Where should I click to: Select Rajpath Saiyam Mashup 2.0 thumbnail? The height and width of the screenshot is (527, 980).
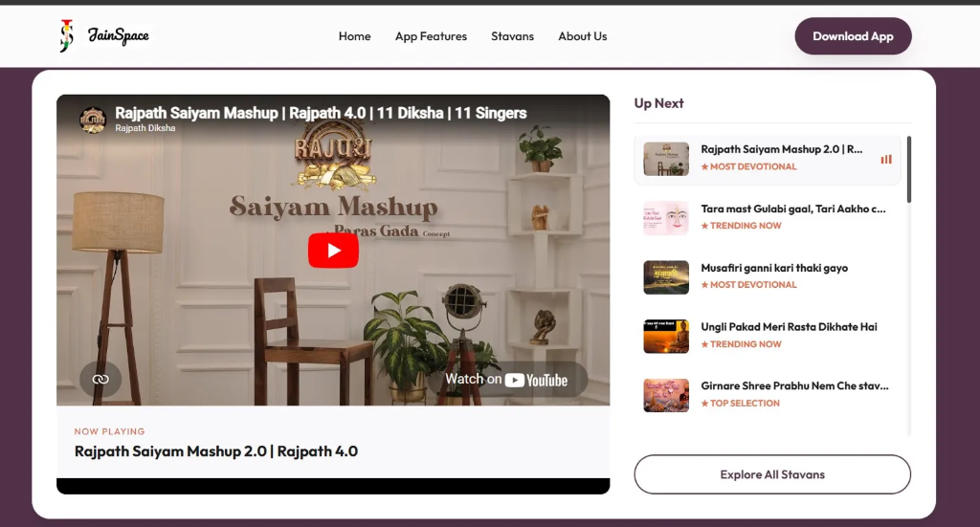tap(666, 159)
